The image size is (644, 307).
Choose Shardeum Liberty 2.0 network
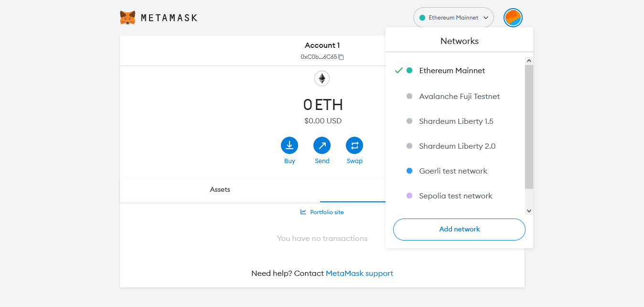[457, 146]
